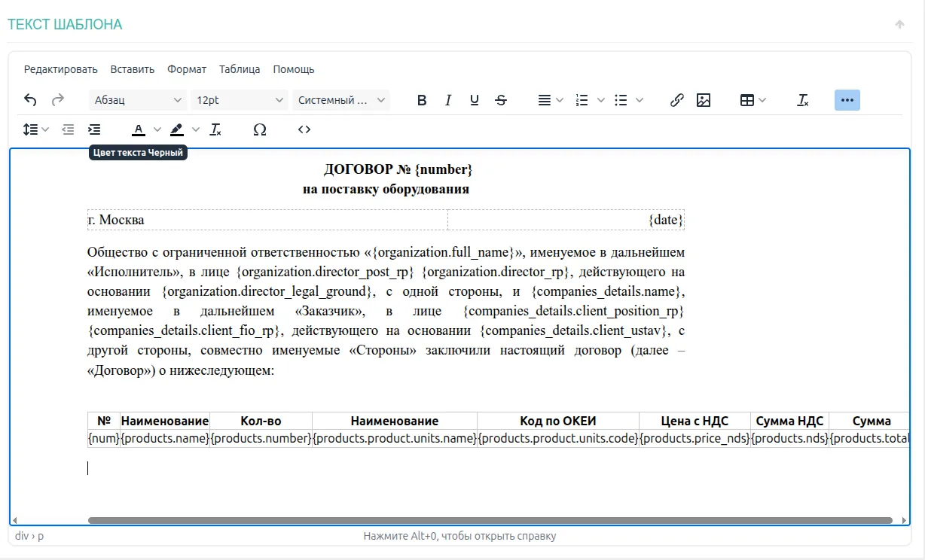Click the insert image icon
The width and height of the screenshot is (925, 560).
704,100
